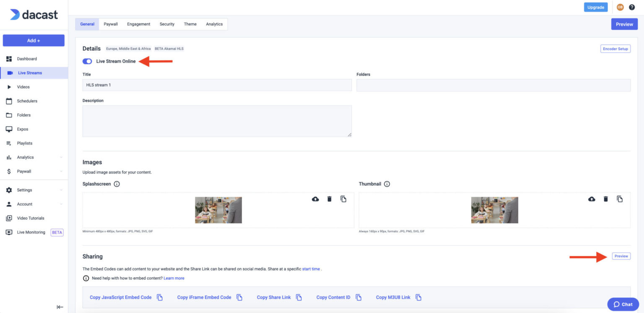This screenshot has height=313, width=644.
Task: Turn off the Live Stream Online toggle
Action: pos(87,61)
